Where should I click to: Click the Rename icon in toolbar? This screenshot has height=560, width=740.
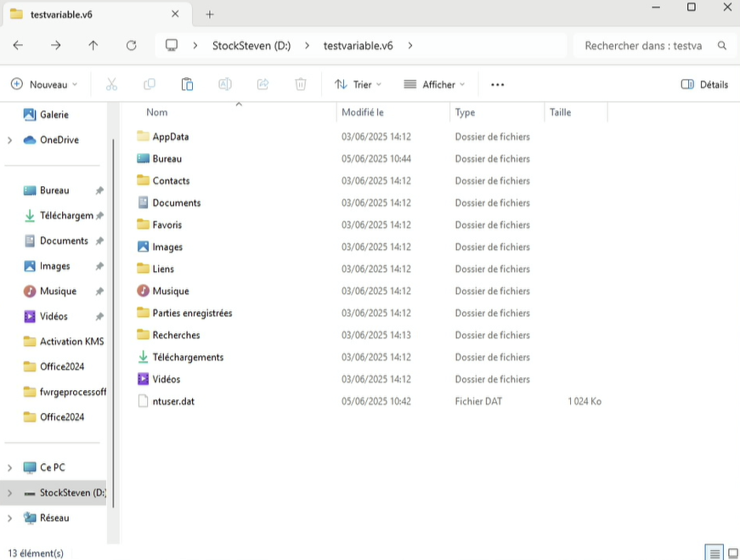(x=225, y=84)
